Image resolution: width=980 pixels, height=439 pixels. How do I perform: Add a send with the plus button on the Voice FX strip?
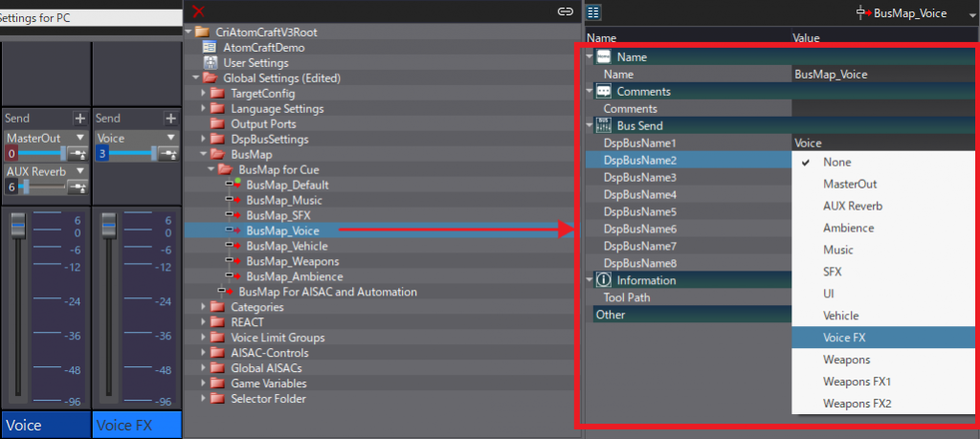(170, 118)
